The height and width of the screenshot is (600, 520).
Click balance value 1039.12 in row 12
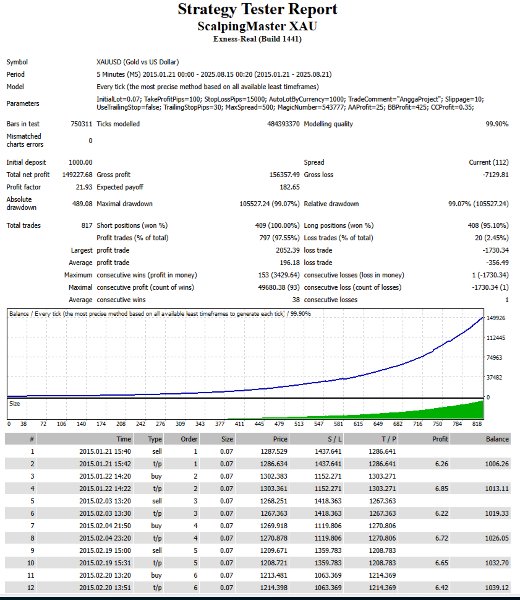tap(497, 587)
